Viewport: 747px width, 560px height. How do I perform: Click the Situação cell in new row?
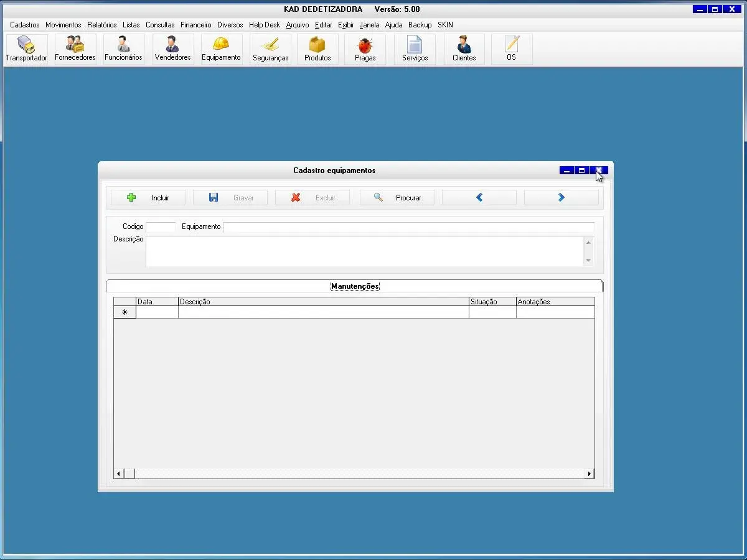(x=492, y=312)
